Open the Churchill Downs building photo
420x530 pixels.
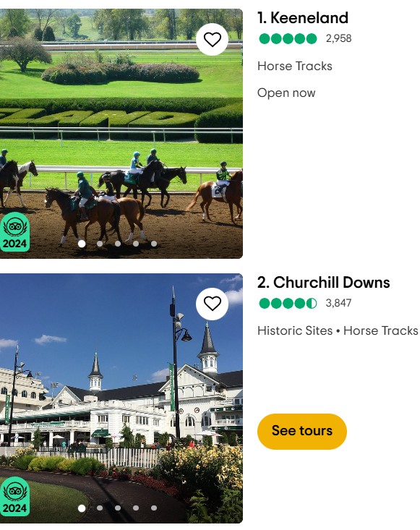[121, 398]
